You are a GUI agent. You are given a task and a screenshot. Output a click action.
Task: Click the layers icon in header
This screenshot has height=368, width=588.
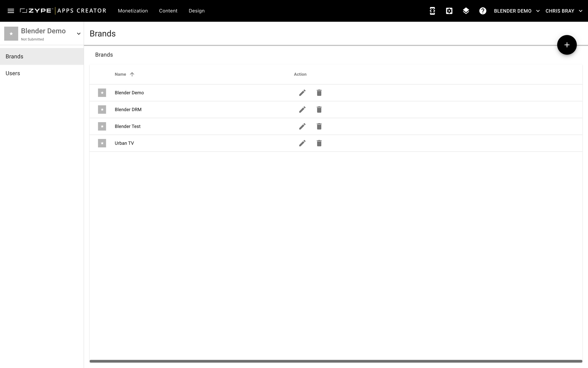coord(466,11)
